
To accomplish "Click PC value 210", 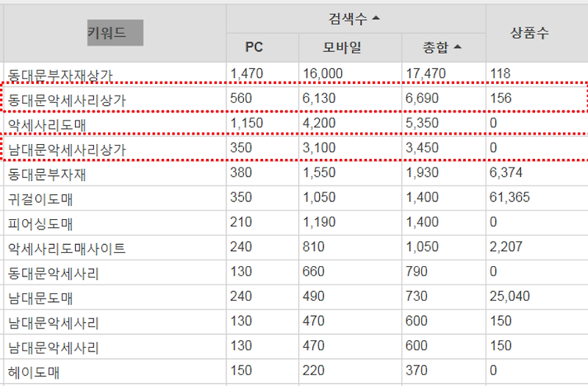I will click(241, 222).
